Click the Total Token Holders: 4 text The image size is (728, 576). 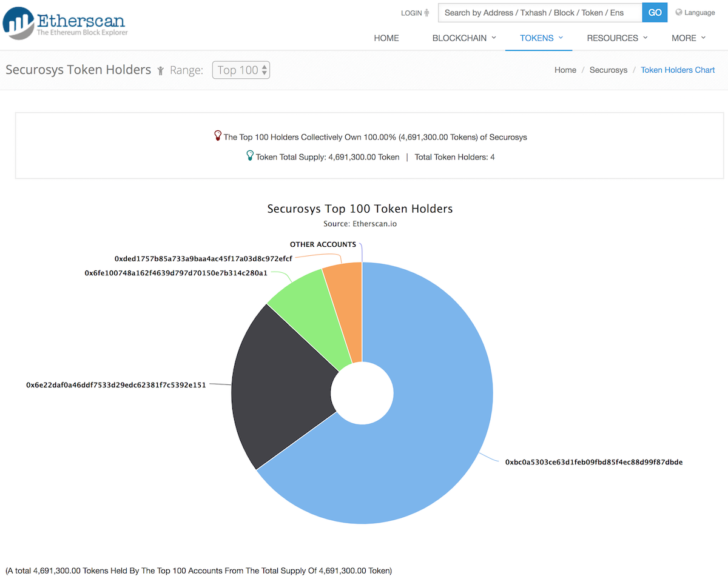point(454,157)
